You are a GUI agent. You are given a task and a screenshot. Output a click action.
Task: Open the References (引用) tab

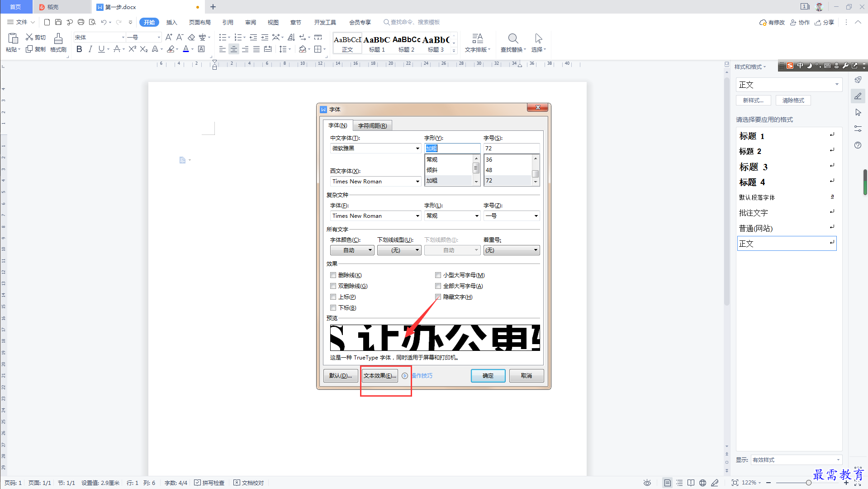pos(228,22)
